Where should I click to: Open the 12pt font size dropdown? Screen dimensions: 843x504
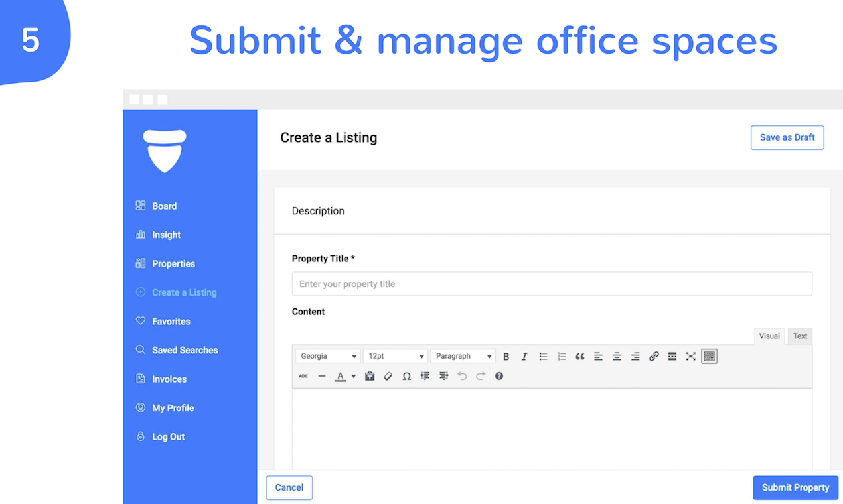pyautogui.click(x=396, y=356)
